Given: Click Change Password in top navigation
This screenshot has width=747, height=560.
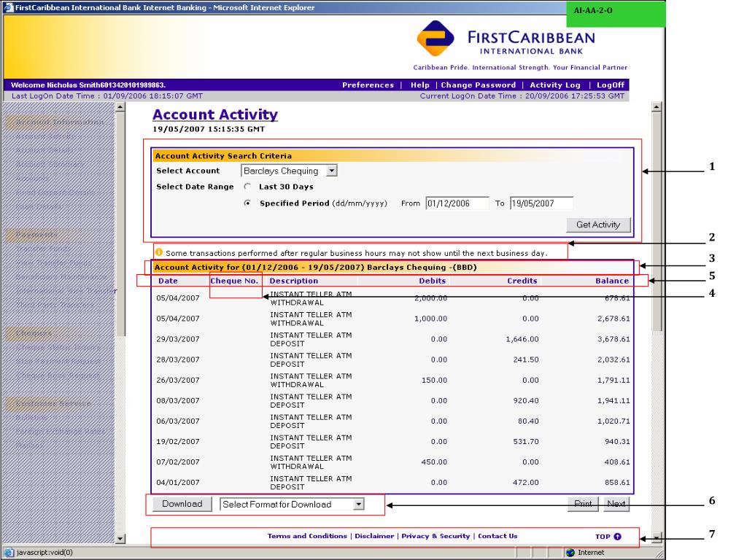Looking at the screenshot, I should tap(478, 85).
